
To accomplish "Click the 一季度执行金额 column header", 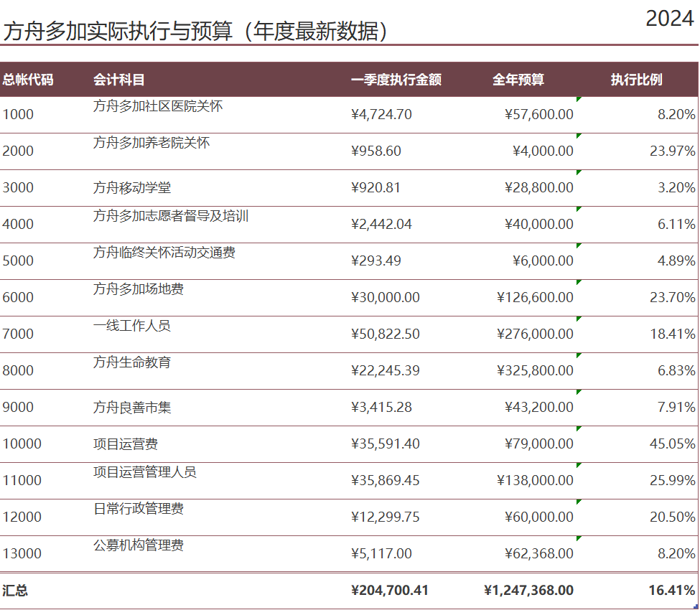I will 396,80.
